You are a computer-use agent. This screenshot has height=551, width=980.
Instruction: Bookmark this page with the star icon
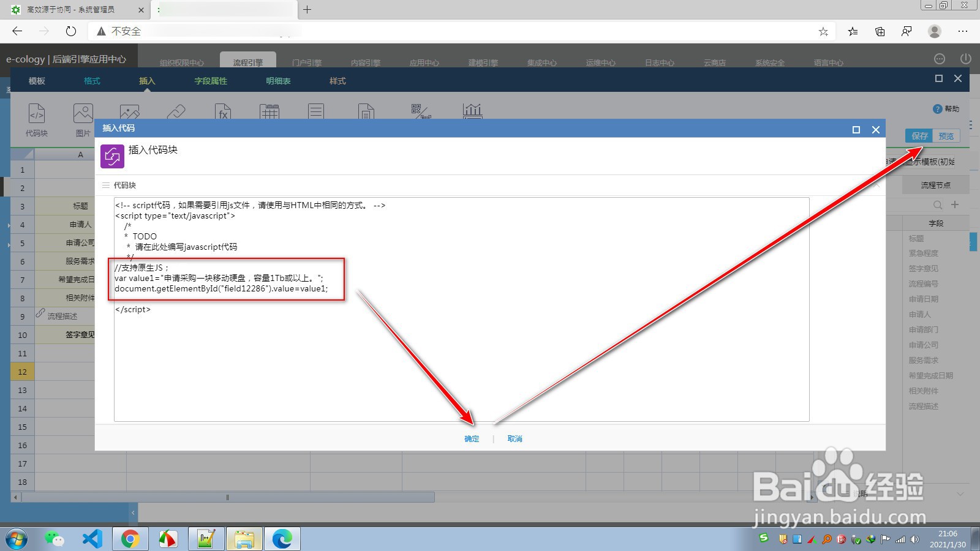(x=823, y=31)
